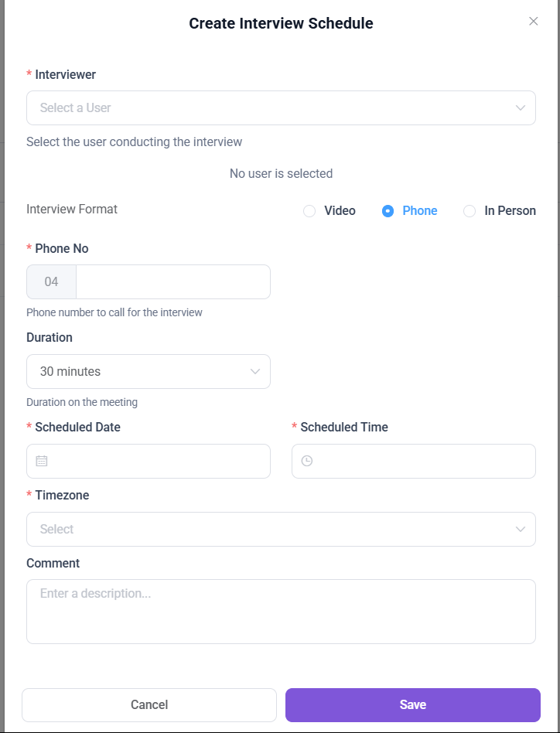The image size is (560, 733).
Task: Click the Timezone dropdown chevron arrow
Action: coord(521,529)
